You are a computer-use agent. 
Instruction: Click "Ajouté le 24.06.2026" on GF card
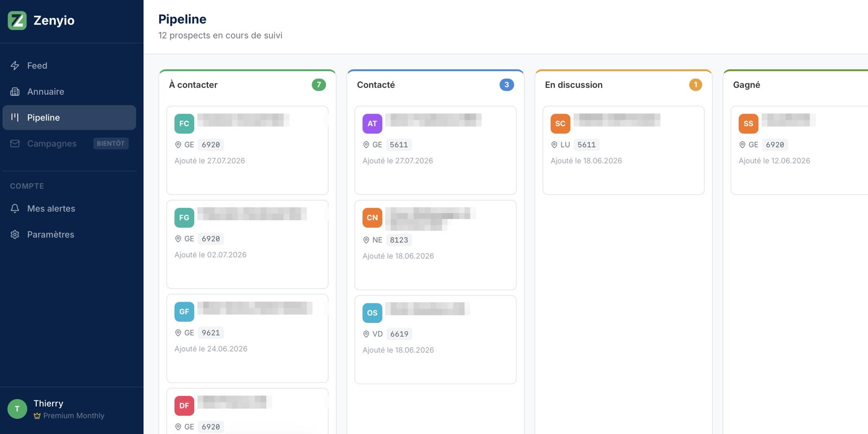coord(211,349)
